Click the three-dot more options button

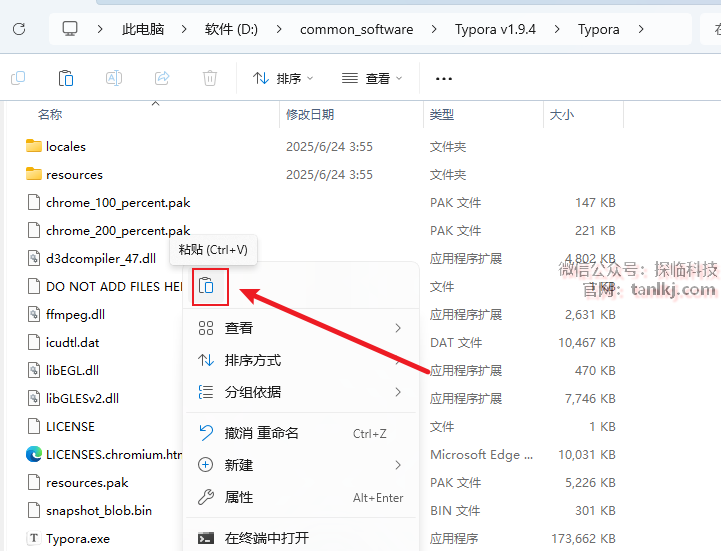(x=444, y=78)
